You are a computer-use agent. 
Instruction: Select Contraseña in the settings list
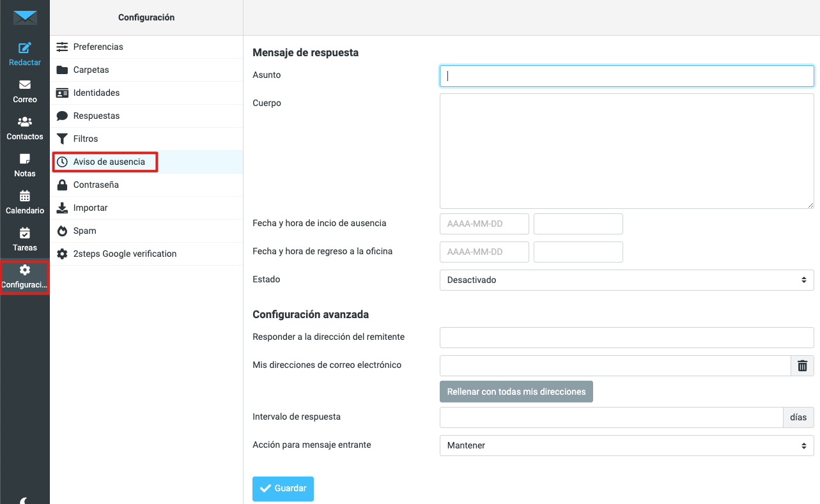[x=96, y=185]
